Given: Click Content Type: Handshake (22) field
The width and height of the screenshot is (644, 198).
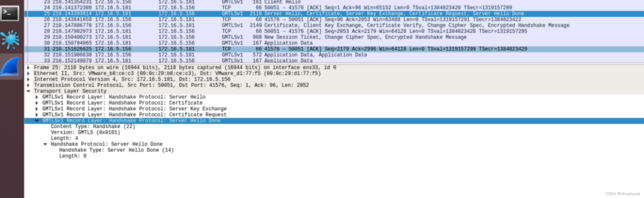Looking at the screenshot, I should click(x=93, y=126).
